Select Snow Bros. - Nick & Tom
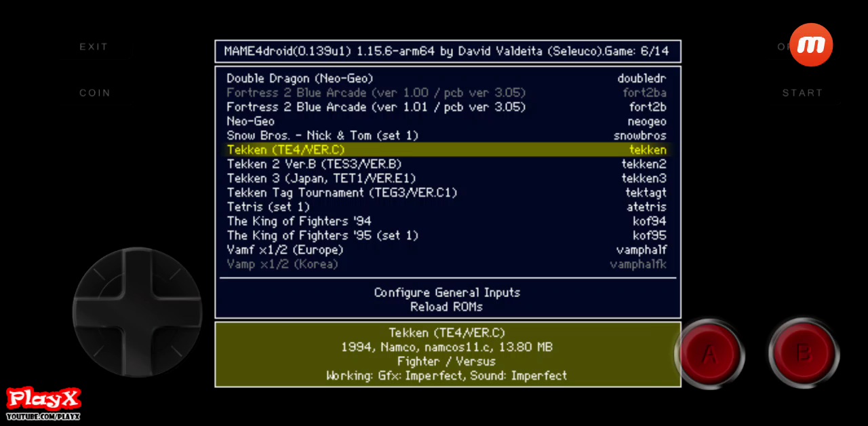868x426 pixels. point(448,136)
